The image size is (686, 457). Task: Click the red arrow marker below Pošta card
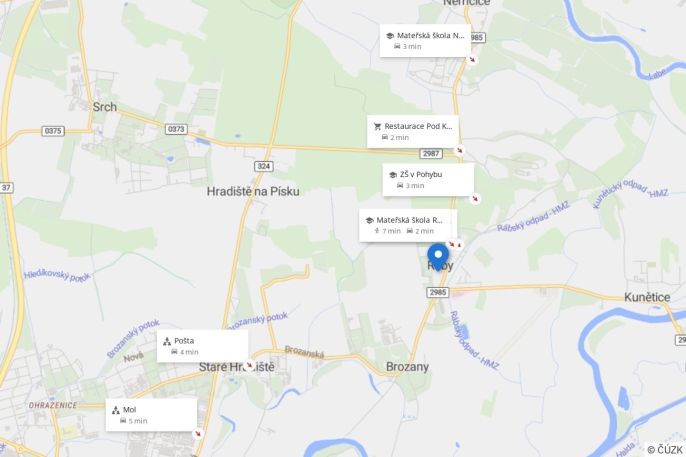pyautogui.click(x=249, y=365)
